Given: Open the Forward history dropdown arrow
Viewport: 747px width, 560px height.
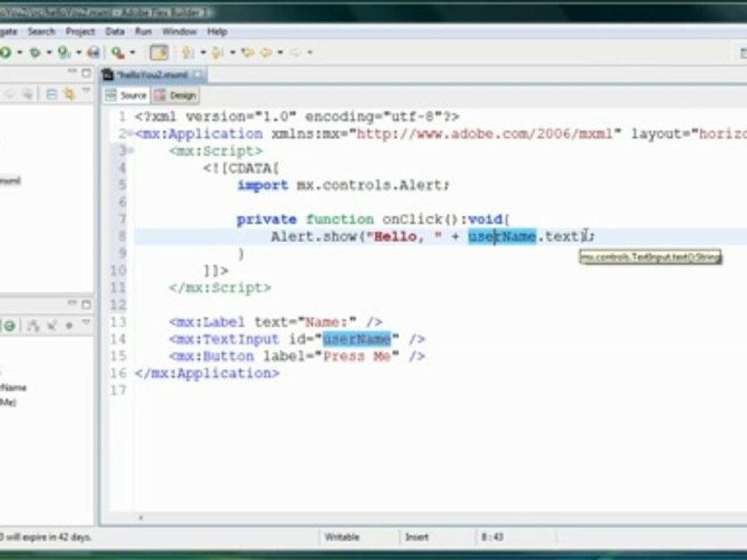Looking at the screenshot, I should [x=310, y=52].
